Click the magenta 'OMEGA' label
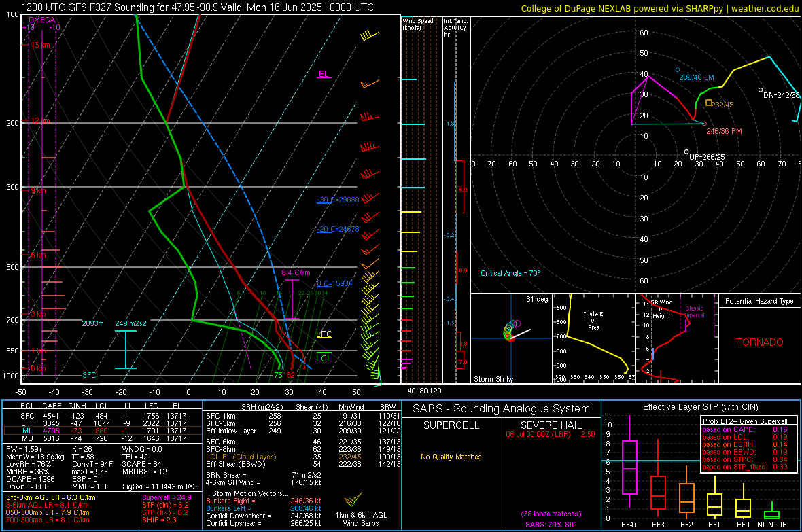 tap(42, 20)
